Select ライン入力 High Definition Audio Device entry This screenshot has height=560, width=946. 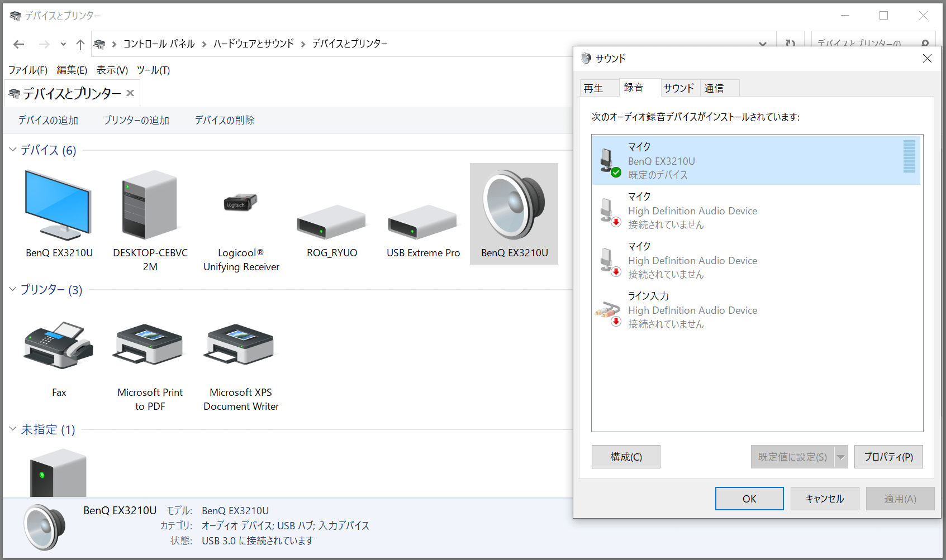tap(756, 309)
